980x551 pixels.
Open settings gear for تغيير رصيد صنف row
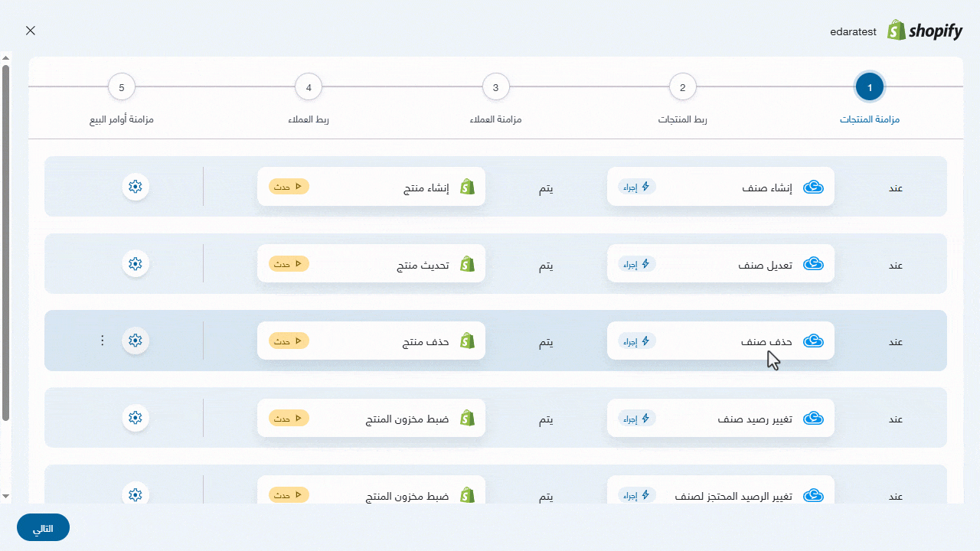point(136,418)
